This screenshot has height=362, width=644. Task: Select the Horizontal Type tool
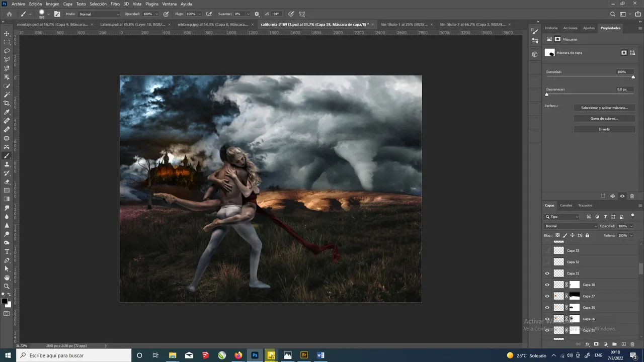7,251
